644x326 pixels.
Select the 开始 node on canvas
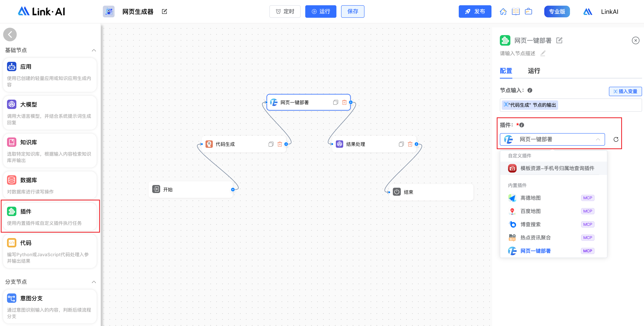click(x=191, y=190)
